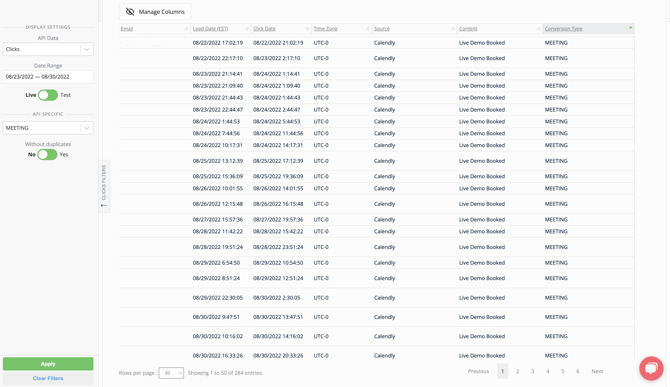Click load date 08/23/2022 22:44:47
Viewport: 670px width, 387px height.
217,110
